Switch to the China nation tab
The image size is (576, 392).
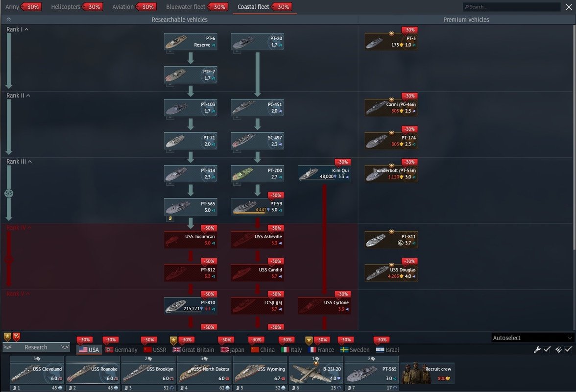point(263,350)
